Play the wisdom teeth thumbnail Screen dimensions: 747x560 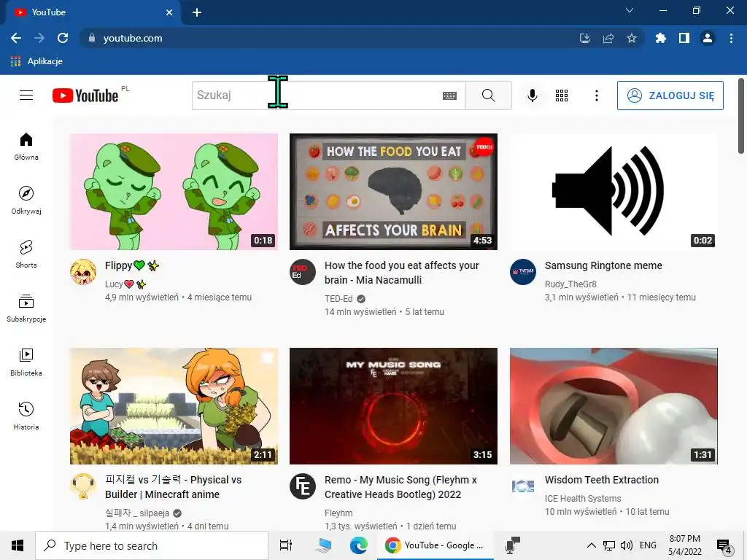614,405
